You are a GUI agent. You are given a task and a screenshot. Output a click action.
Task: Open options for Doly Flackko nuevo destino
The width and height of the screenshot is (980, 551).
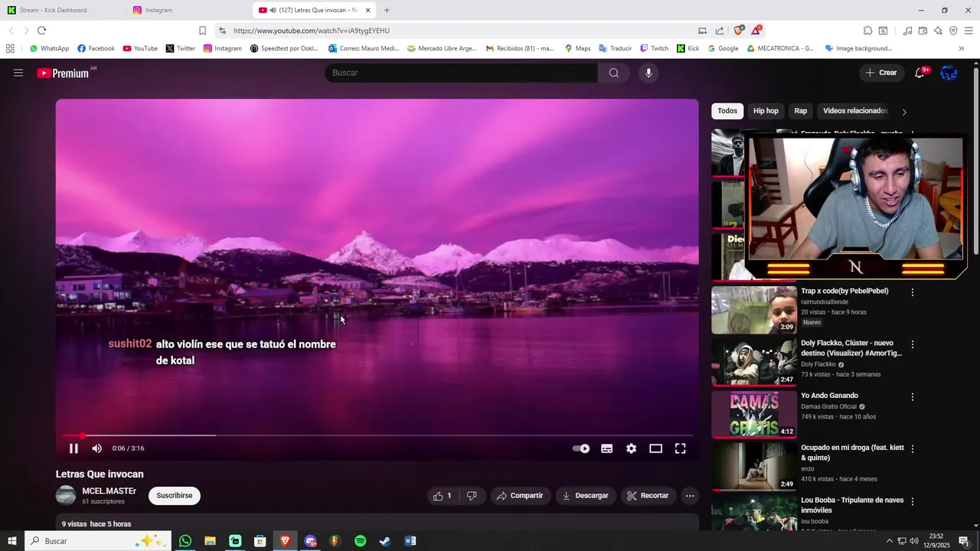[x=912, y=344]
